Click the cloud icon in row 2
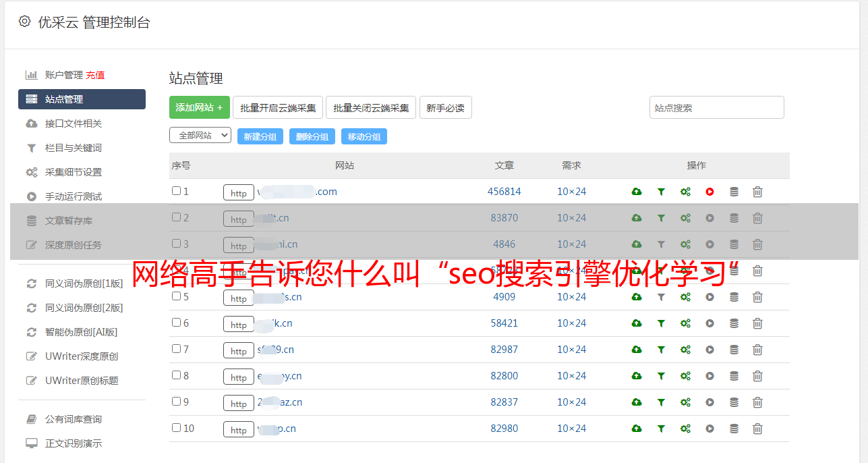Screen dimensions: 868x463 (637, 218)
